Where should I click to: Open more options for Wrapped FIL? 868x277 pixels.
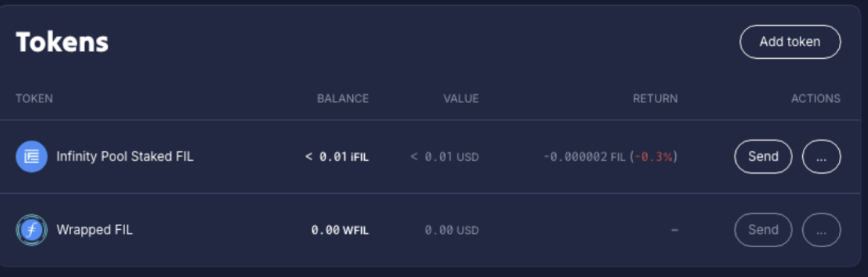821,230
